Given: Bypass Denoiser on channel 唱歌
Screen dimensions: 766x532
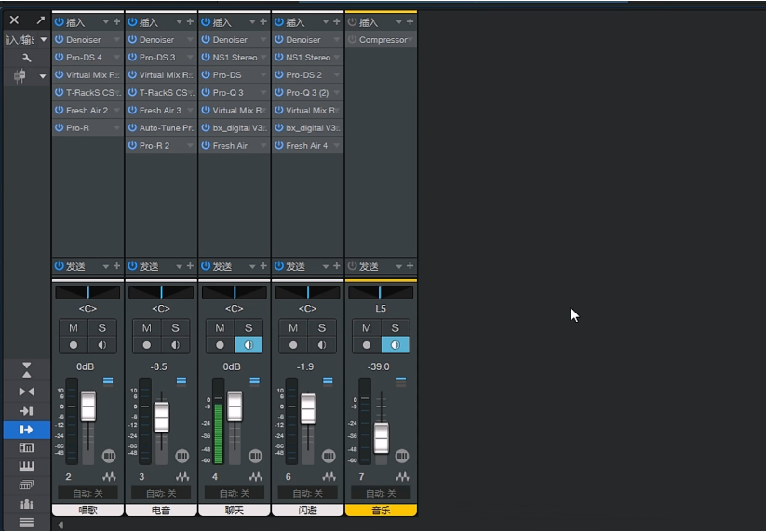Looking at the screenshot, I should coord(60,40).
